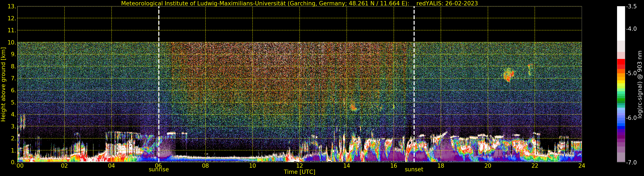Click the height axis tick '3.'
644x176 pixels.
[13, 126]
